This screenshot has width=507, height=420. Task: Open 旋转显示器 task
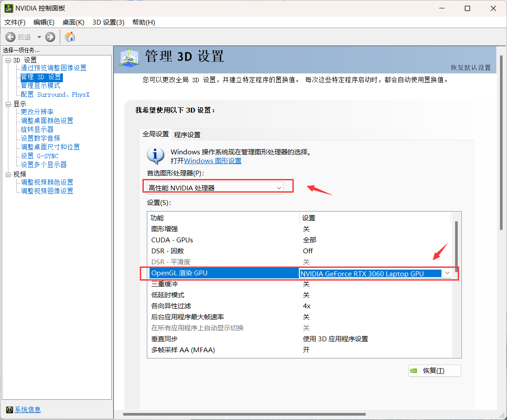(x=37, y=129)
